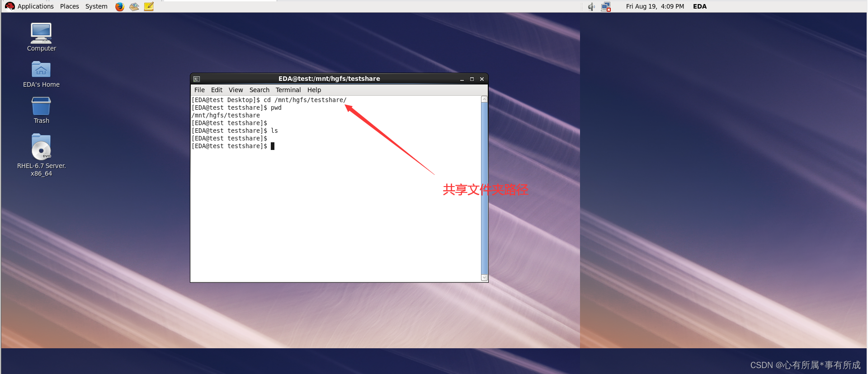Click the terminal scrollbar up arrow
Image resolution: width=868 pixels, height=374 pixels.
coord(484,99)
